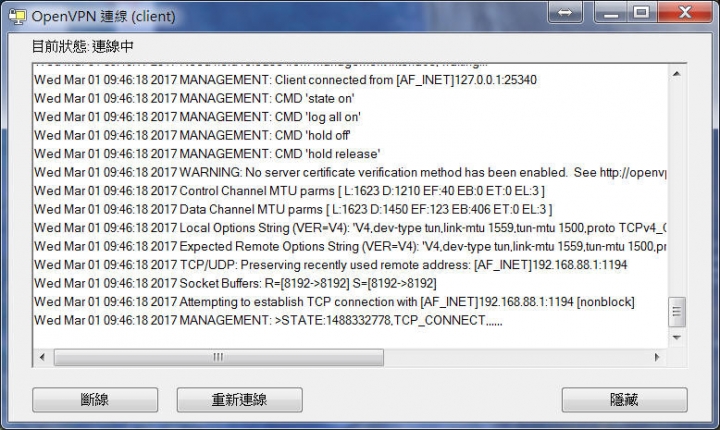Click the 斷線 disconnect button
Image resolution: width=720 pixels, height=430 pixels.
click(x=95, y=400)
